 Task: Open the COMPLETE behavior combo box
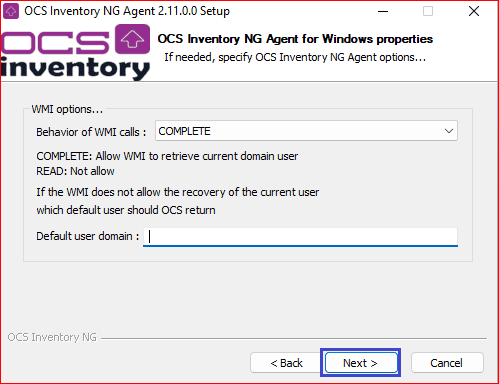tap(306, 131)
